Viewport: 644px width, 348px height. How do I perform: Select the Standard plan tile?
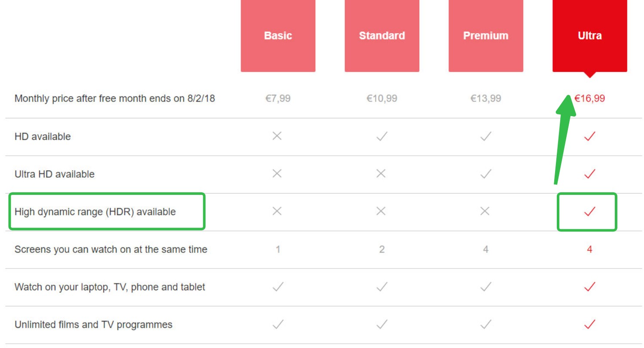coord(382,36)
